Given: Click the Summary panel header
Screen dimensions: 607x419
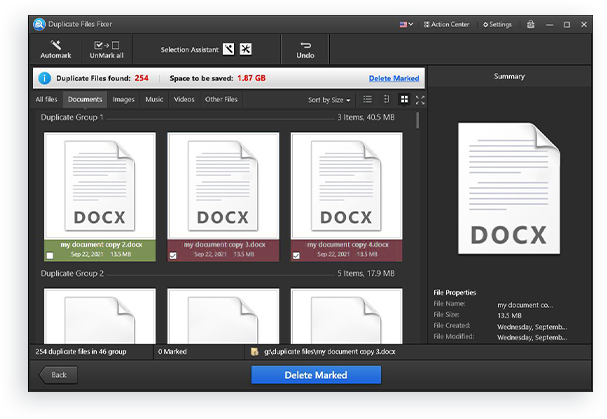Looking at the screenshot, I should pos(509,76).
